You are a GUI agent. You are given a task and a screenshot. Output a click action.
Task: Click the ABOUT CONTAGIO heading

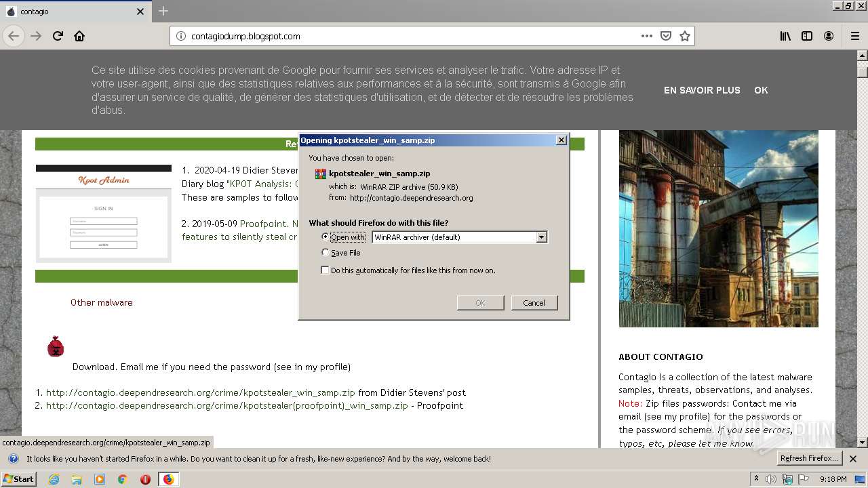coord(660,357)
